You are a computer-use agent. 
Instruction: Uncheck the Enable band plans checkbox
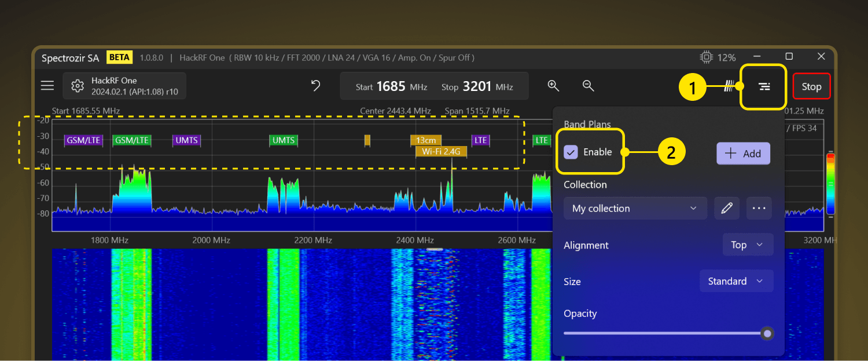(571, 152)
